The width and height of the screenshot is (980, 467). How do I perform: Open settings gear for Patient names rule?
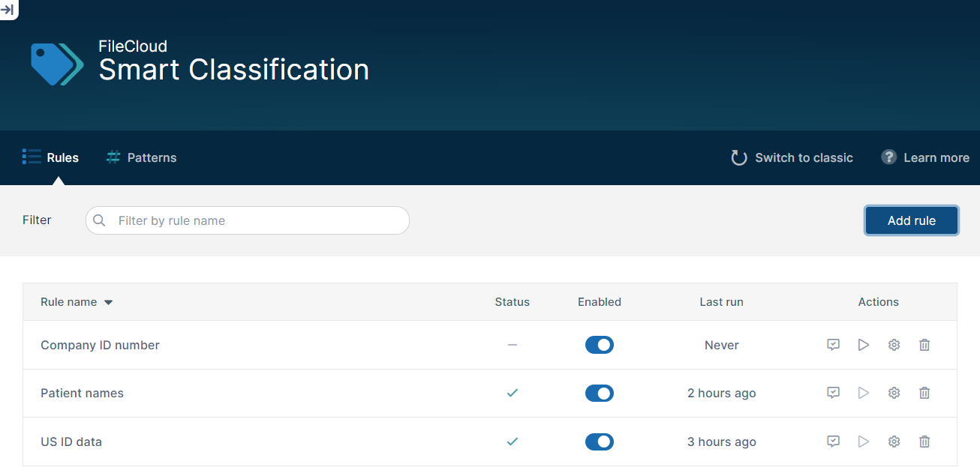(x=894, y=393)
